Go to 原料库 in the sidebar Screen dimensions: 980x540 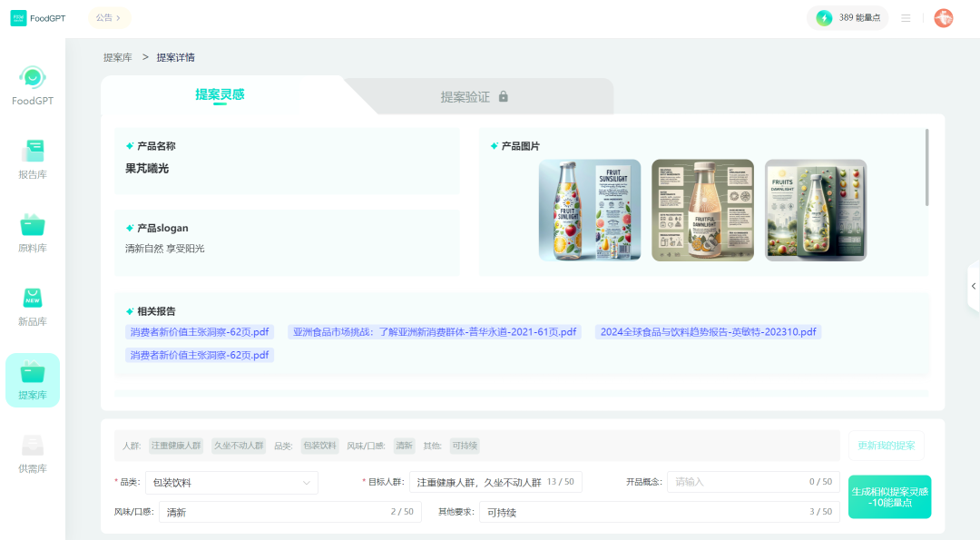[x=33, y=226]
